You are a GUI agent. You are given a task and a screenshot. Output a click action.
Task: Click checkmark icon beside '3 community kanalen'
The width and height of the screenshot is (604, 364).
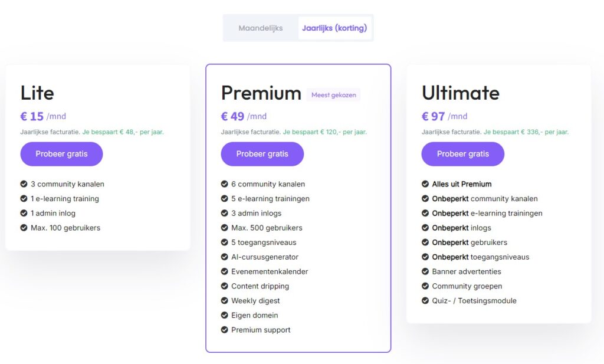[24, 184]
